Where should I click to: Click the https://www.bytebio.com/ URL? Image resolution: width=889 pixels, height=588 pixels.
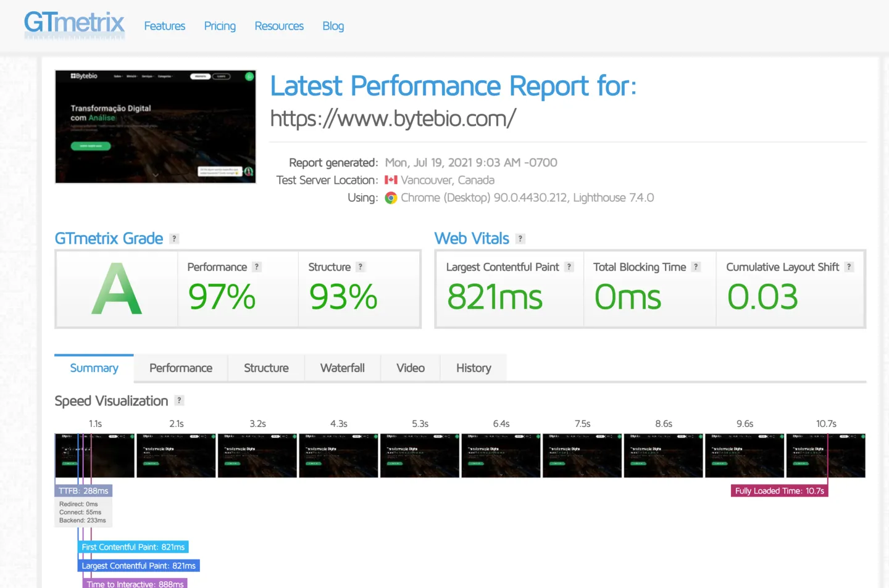pos(393,118)
